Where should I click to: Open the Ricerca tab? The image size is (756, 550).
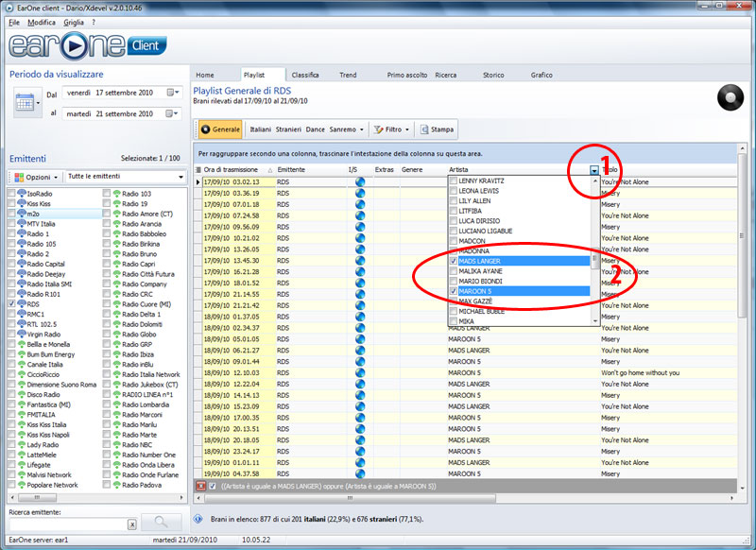(445, 75)
